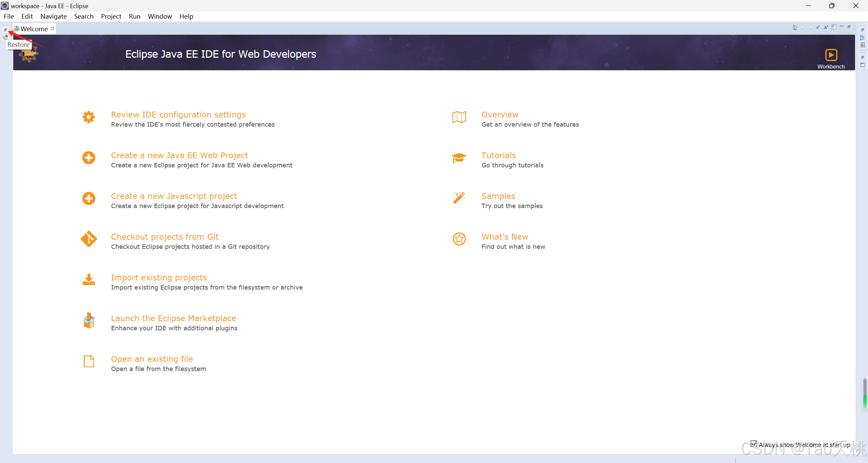Open the Navigate menu
868x463 pixels.
click(53, 16)
